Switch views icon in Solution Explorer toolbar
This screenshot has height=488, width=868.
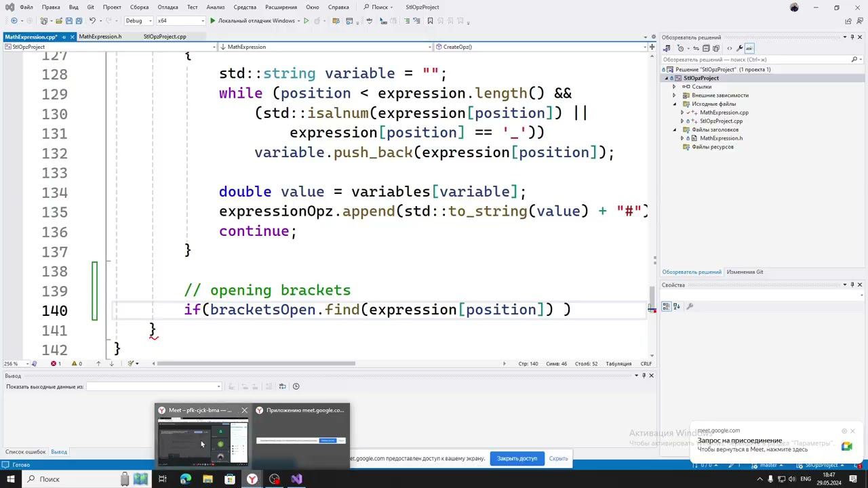(667, 48)
